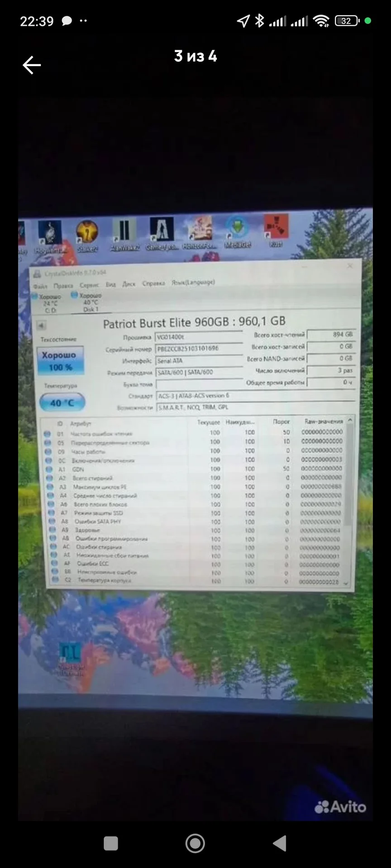Click the 0 ч power-on hours value

coord(331,382)
